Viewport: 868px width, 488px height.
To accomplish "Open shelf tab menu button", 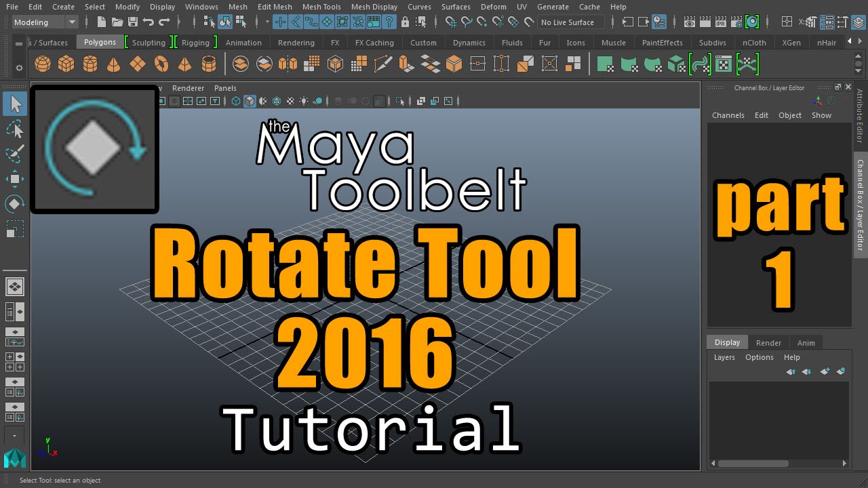I will click(19, 43).
